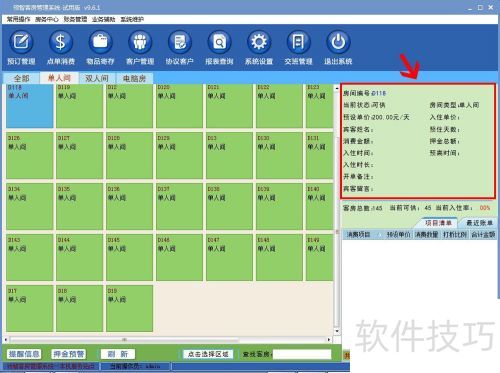Screen dimensions: 500x373
Task: Click the 押金预警 deposit warning button
Action: point(68,354)
